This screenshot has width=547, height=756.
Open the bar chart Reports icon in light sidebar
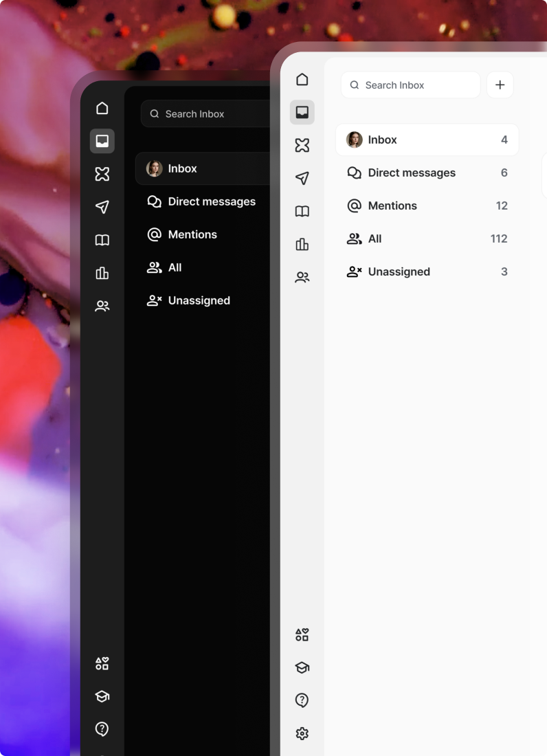point(302,245)
